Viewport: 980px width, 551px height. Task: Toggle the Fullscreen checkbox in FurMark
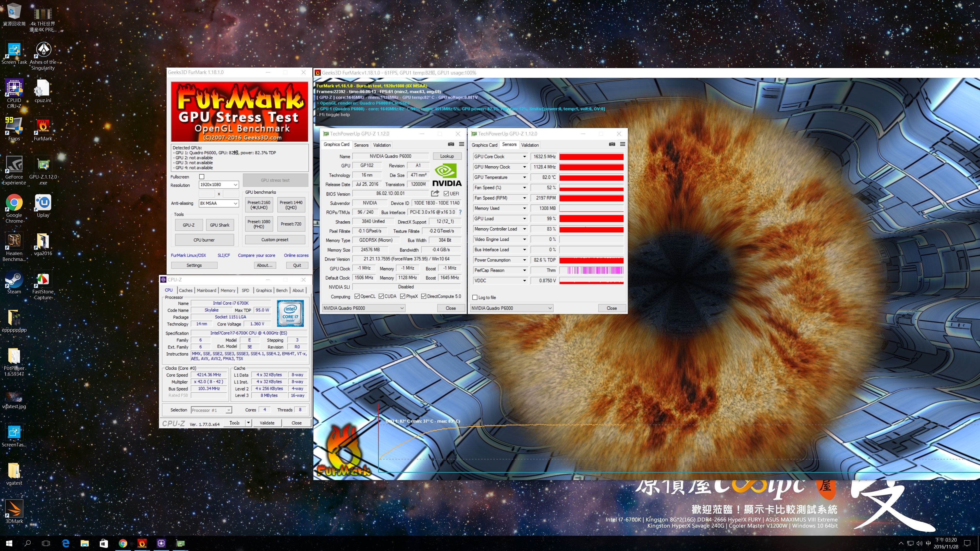tap(202, 177)
